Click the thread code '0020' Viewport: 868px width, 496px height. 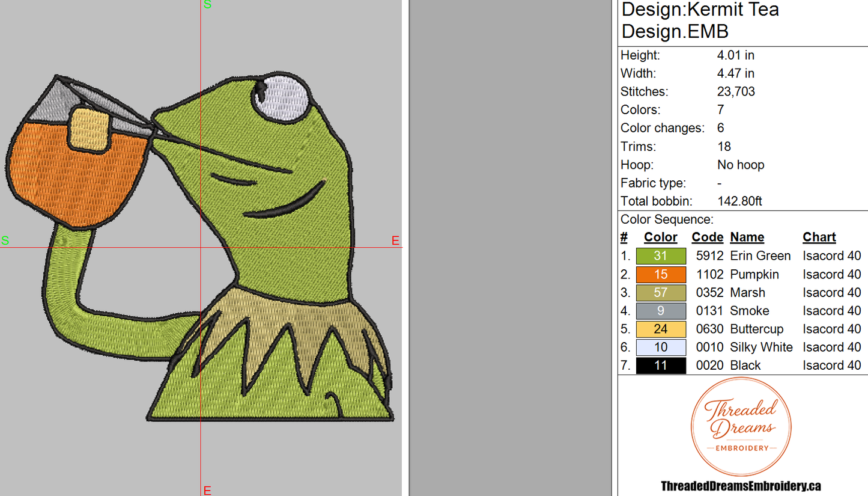pos(709,366)
